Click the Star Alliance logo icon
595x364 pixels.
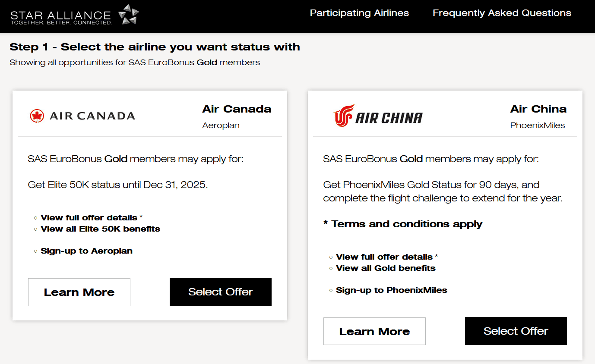tap(128, 15)
